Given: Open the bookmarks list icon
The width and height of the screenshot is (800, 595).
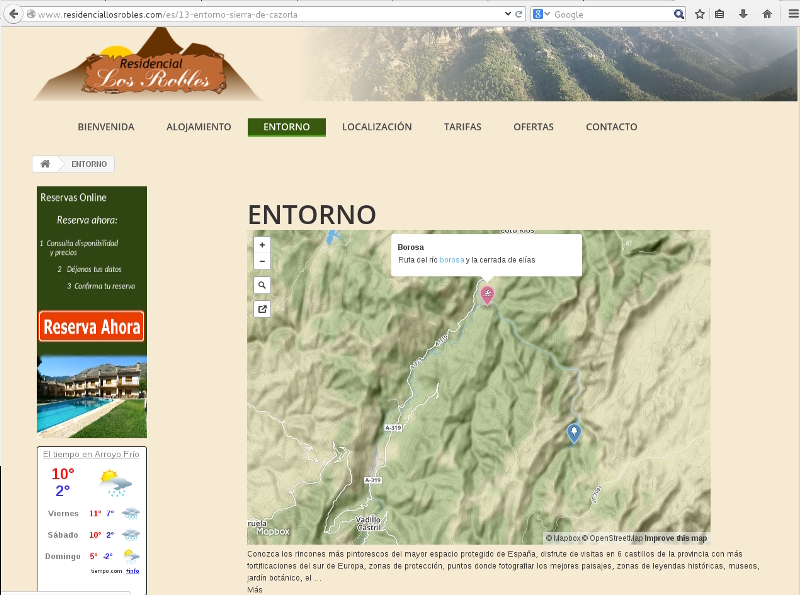Looking at the screenshot, I should [719, 14].
